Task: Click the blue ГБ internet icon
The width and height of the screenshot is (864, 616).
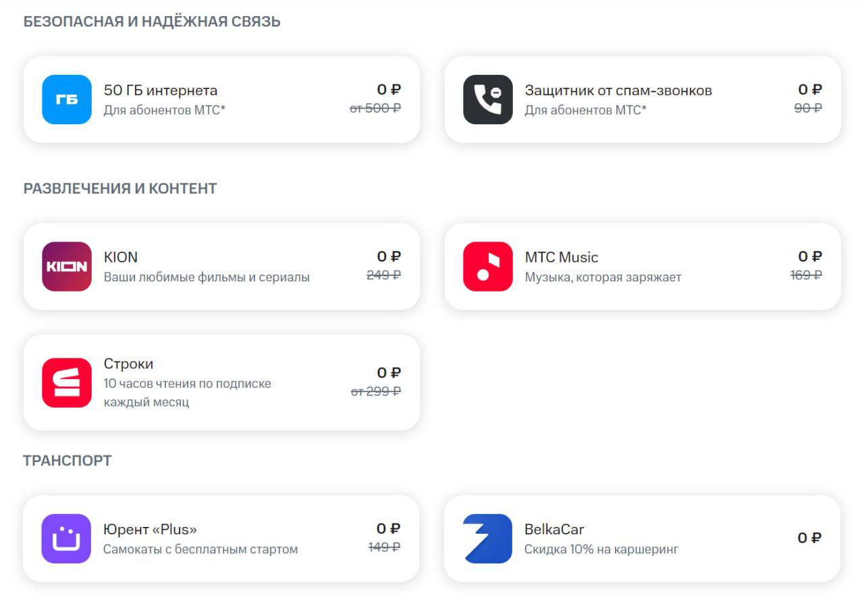Action: [x=67, y=99]
